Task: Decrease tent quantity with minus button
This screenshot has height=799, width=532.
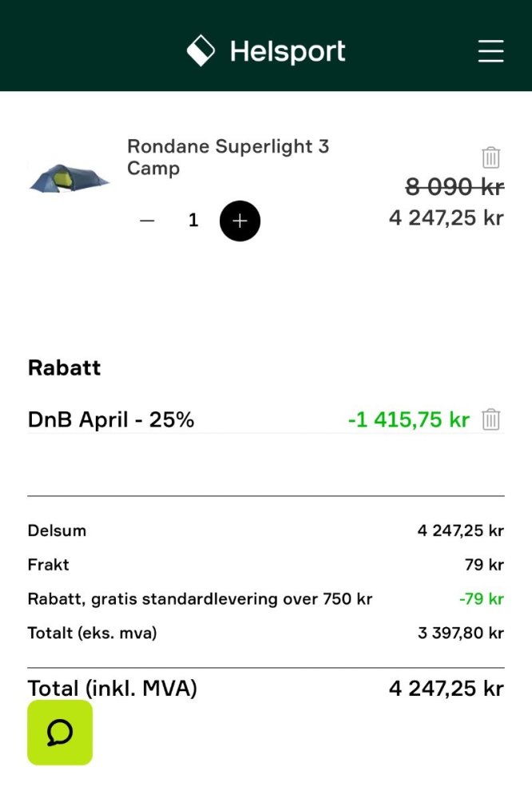Action: 147,221
